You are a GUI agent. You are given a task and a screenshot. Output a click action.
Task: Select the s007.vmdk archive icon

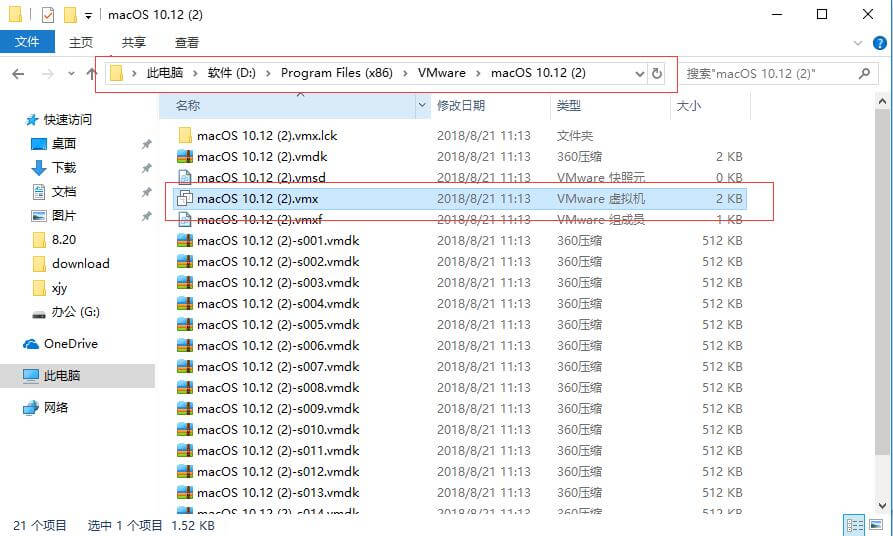pyautogui.click(x=185, y=366)
